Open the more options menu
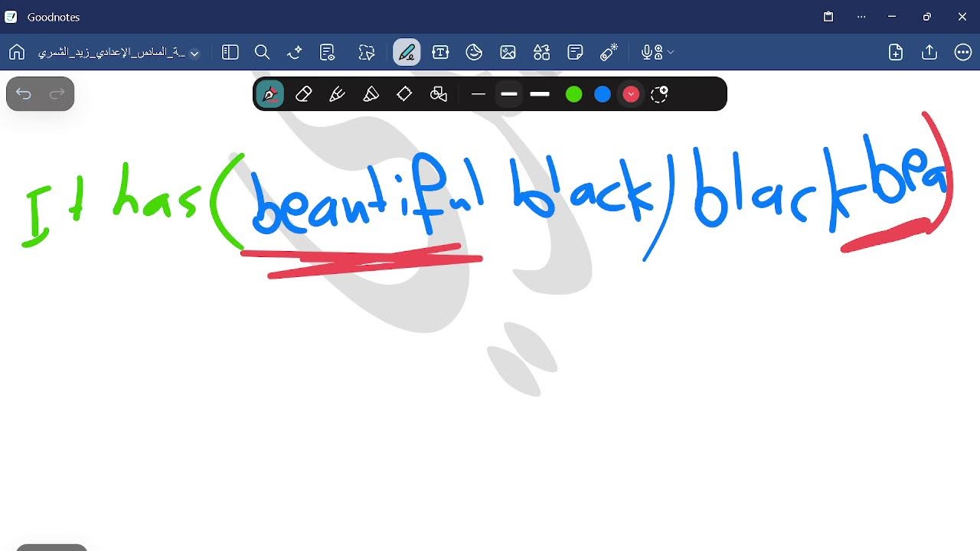 963,52
